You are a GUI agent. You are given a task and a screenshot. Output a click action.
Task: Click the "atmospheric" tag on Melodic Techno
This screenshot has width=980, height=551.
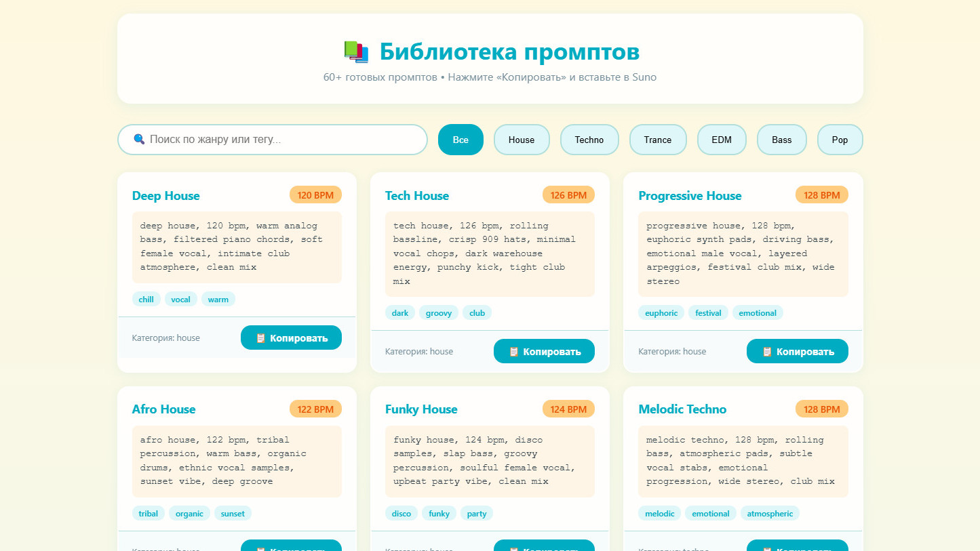tap(770, 513)
